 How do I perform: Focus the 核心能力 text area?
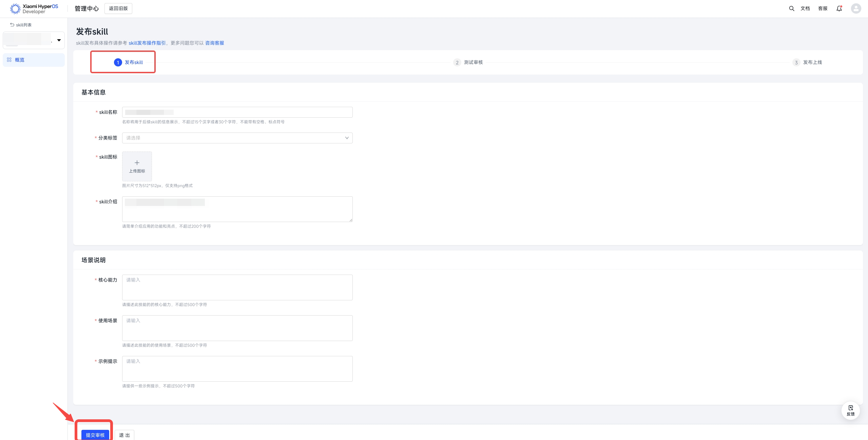237,287
